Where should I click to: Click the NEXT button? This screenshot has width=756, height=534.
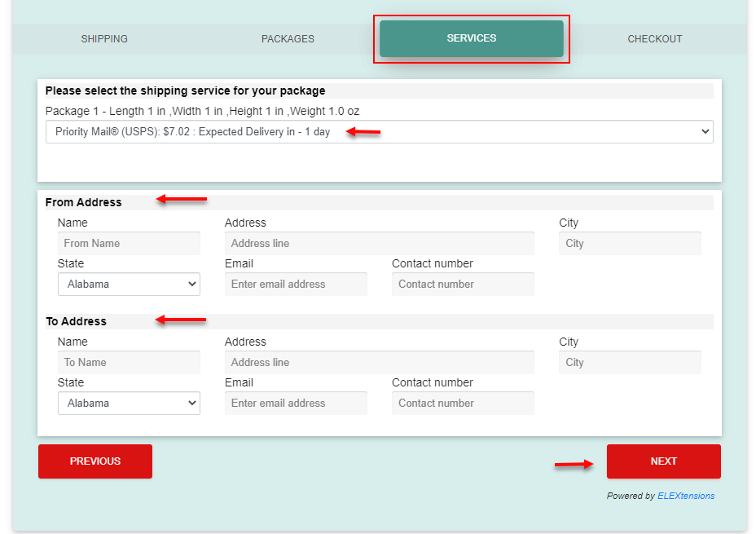click(664, 461)
